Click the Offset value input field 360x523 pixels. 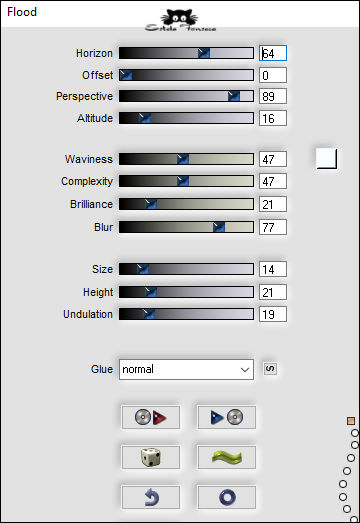click(x=273, y=75)
